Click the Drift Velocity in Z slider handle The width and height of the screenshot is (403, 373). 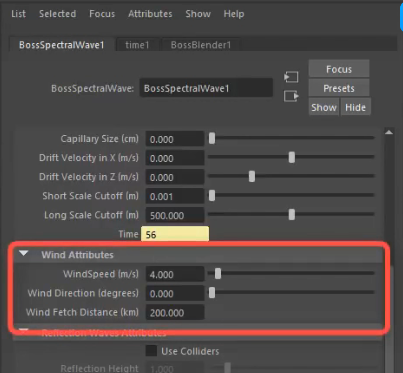tap(252, 176)
